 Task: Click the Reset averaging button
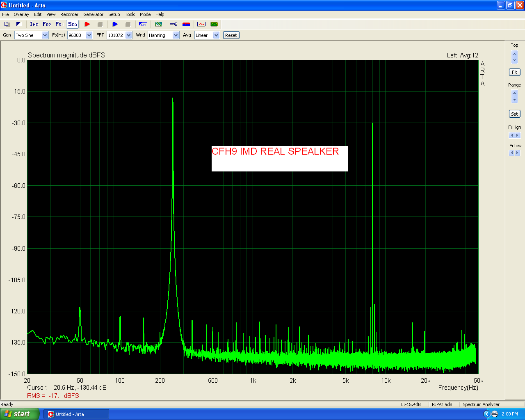[x=231, y=35]
